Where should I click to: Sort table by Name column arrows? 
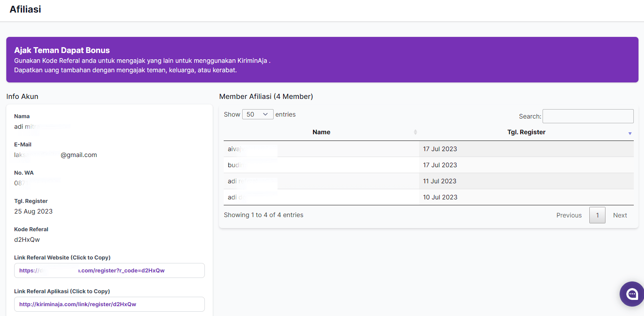coord(415,132)
